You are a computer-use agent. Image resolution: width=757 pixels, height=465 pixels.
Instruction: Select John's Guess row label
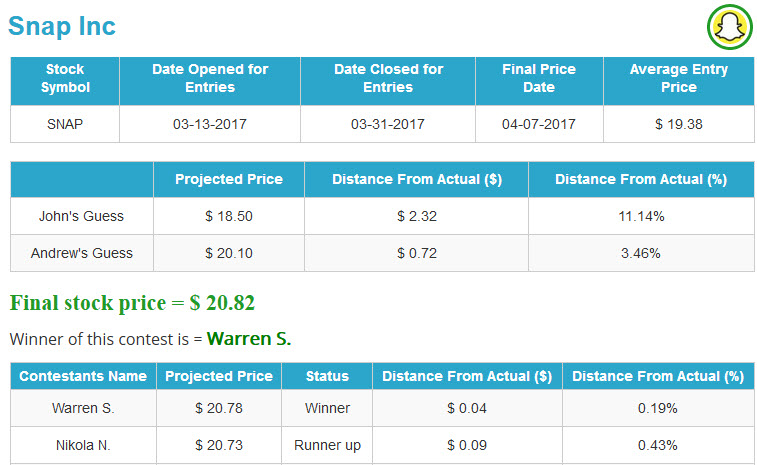pos(82,216)
